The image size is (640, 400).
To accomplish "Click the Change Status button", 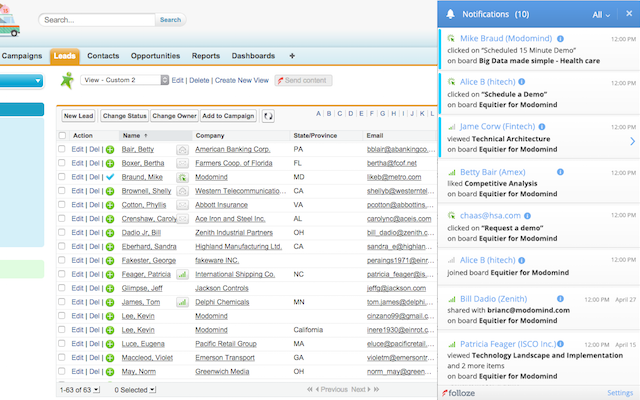I will coord(124,116).
